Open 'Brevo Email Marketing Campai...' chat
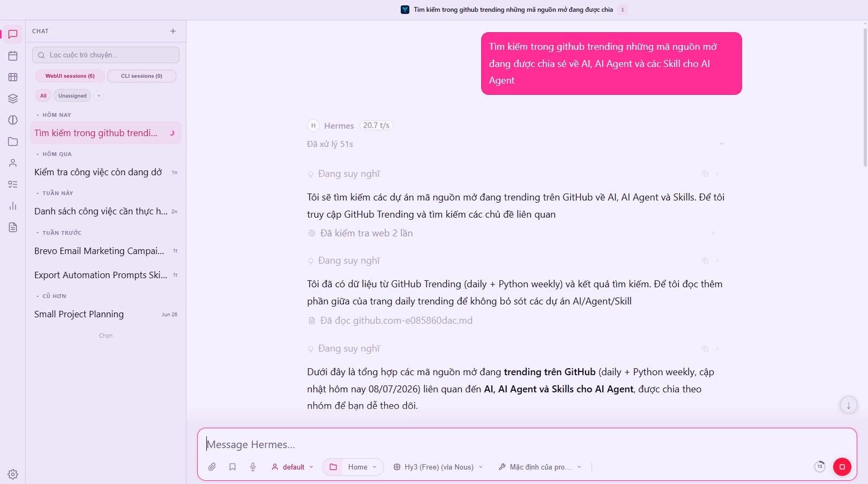 (x=106, y=251)
